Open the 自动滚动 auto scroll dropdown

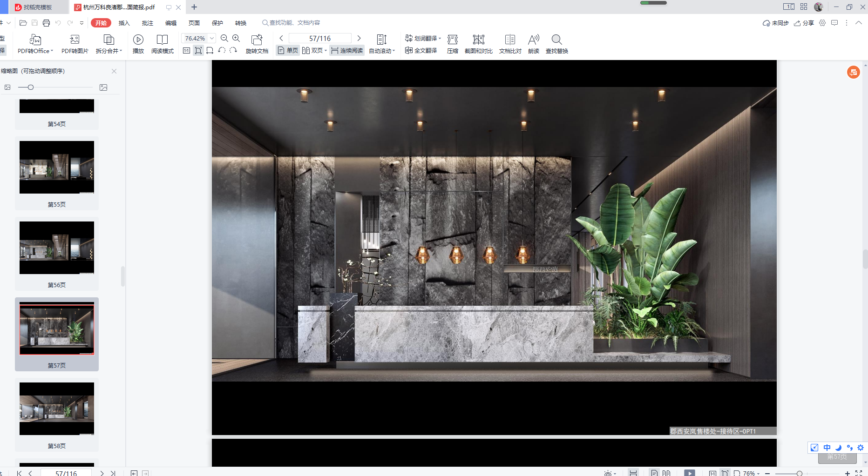[x=382, y=44]
